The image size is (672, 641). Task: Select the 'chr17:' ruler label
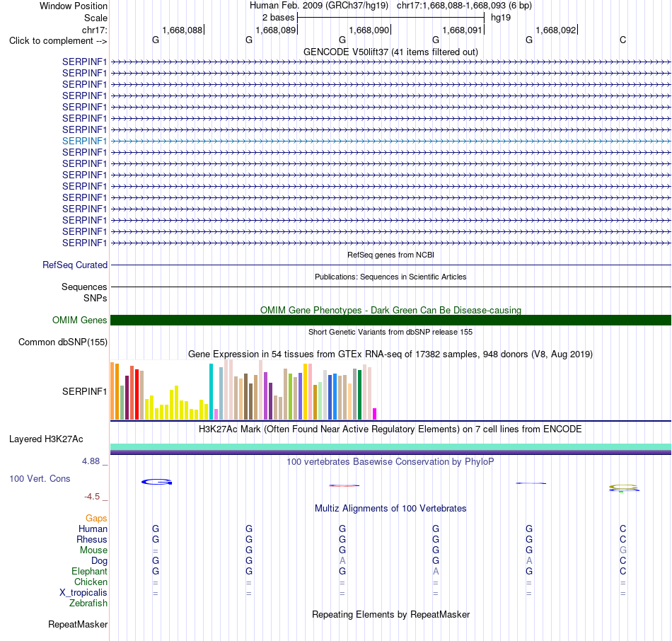tap(95, 30)
